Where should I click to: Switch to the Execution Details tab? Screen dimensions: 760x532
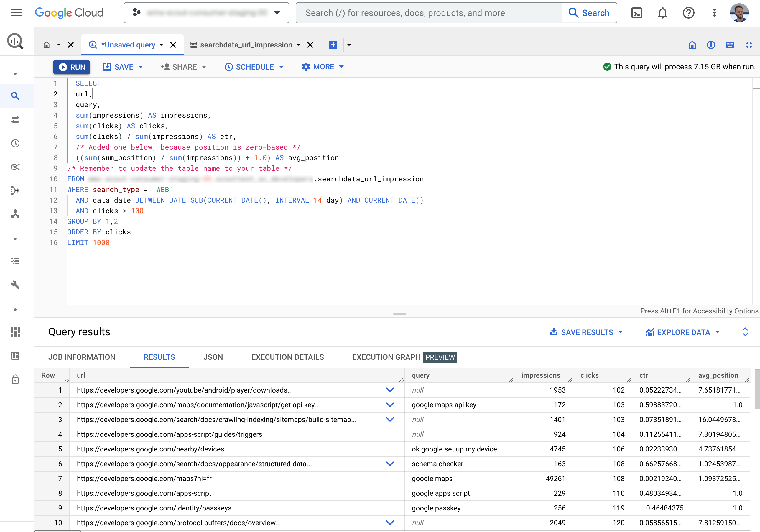click(288, 357)
